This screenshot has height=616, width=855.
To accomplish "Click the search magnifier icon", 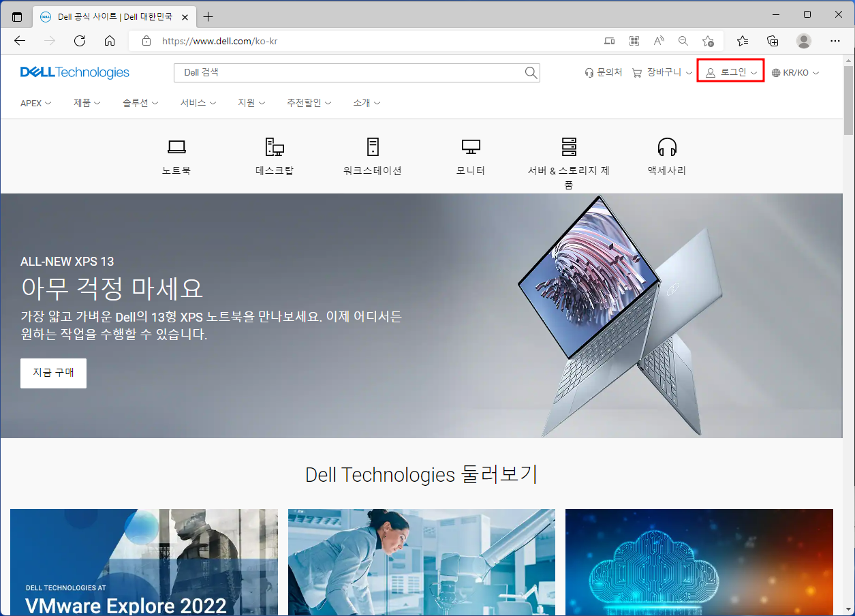I will coord(531,72).
